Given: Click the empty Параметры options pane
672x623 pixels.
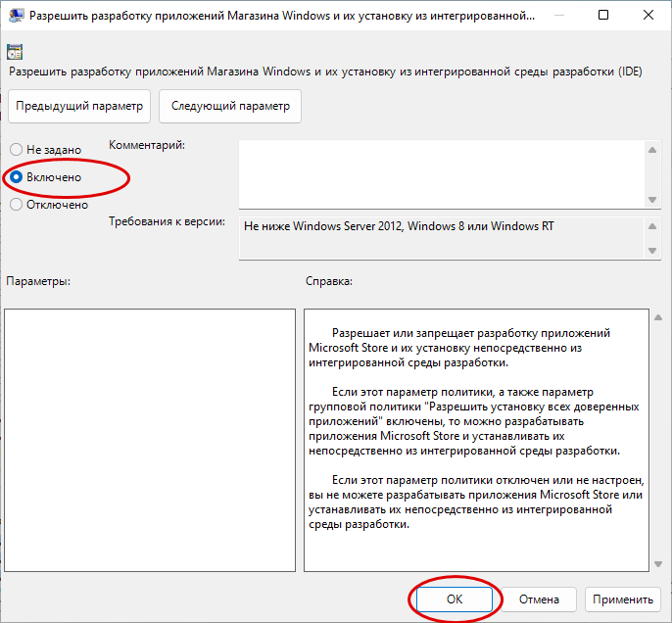Looking at the screenshot, I should click(150, 440).
